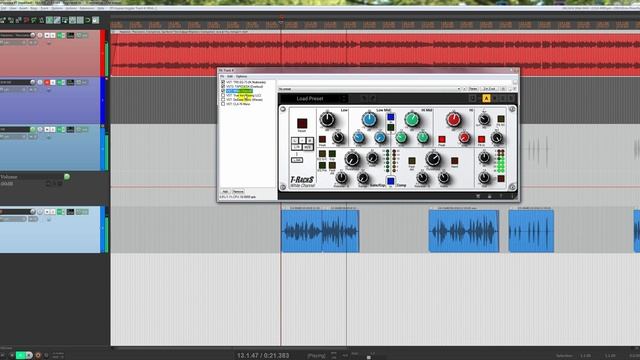
Task: Uncheck the TR5 EQ-73 plugin checkbox
Action: click(x=223, y=82)
